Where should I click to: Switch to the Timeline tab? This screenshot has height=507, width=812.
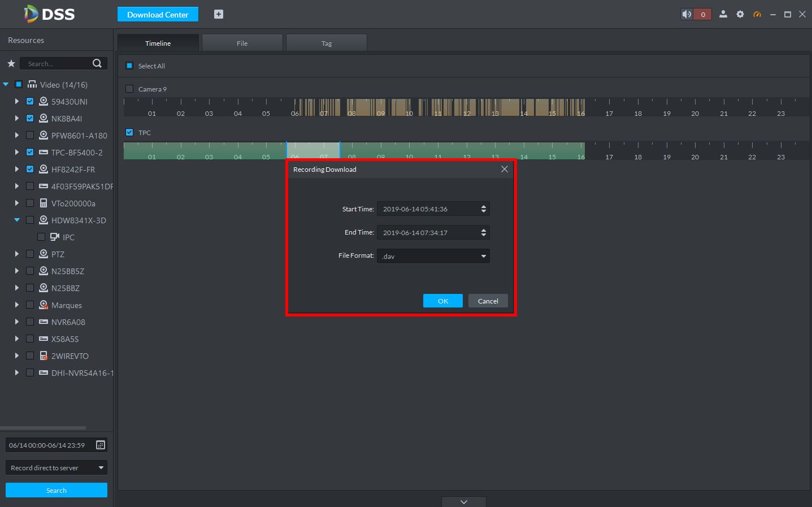pos(158,43)
